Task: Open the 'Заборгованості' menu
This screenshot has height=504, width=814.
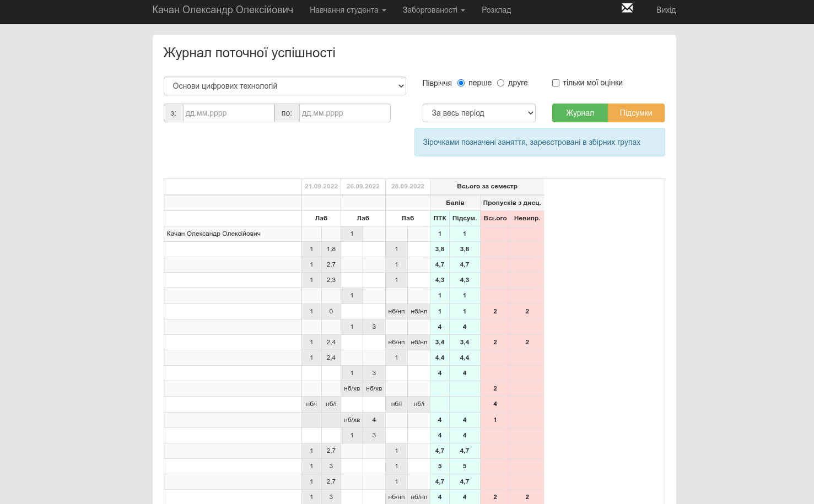Action: point(433,10)
